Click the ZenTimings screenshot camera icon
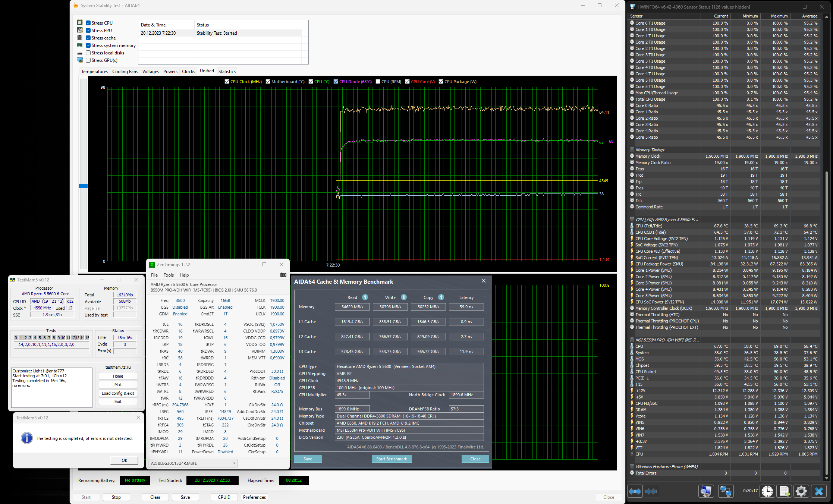 [283, 275]
